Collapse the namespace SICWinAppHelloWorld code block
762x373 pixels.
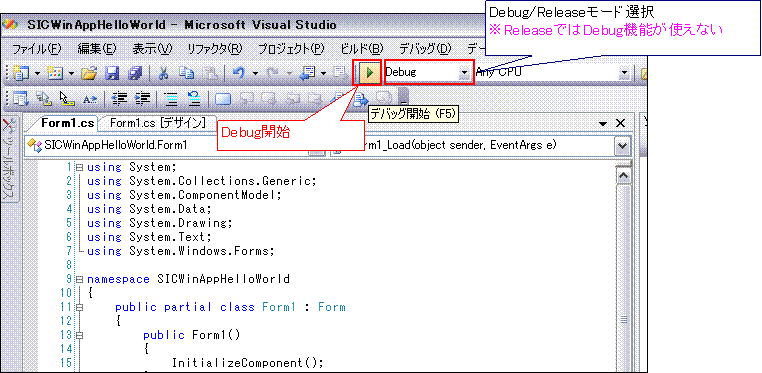pos(79,279)
